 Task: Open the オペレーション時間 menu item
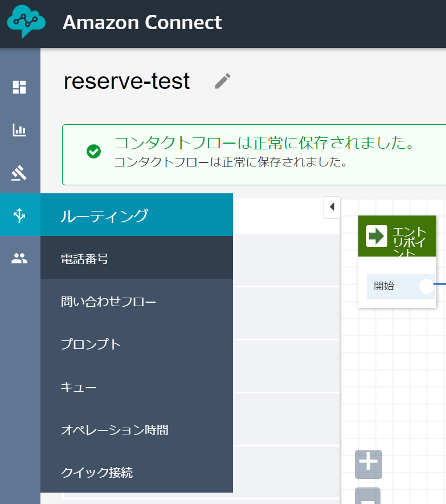click(137, 430)
